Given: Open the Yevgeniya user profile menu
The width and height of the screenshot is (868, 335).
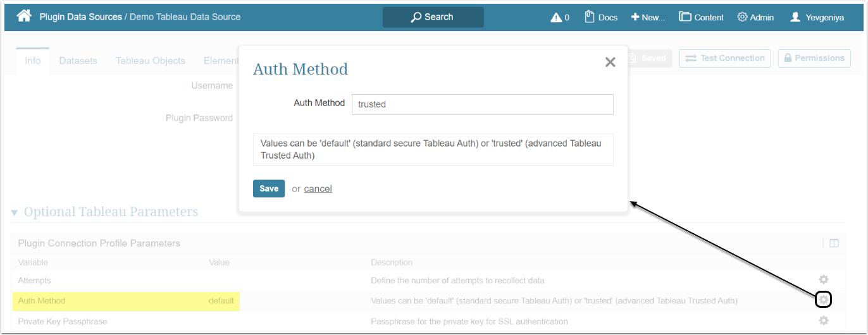Looking at the screenshot, I should [x=817, y=17].
